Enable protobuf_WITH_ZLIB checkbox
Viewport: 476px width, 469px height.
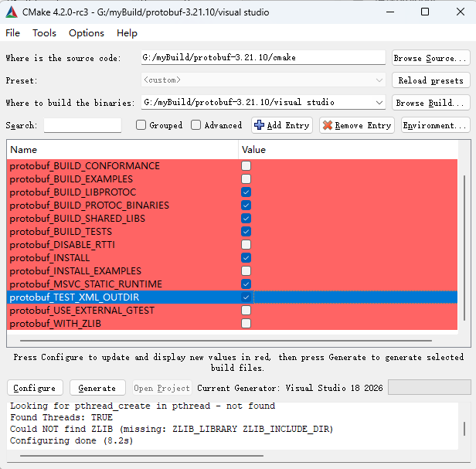[x=246, y=323]
